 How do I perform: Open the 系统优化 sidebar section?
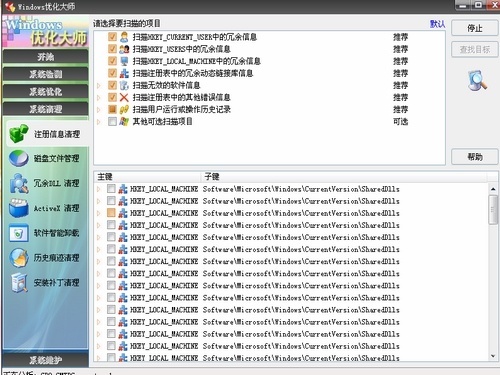point(45,92)
